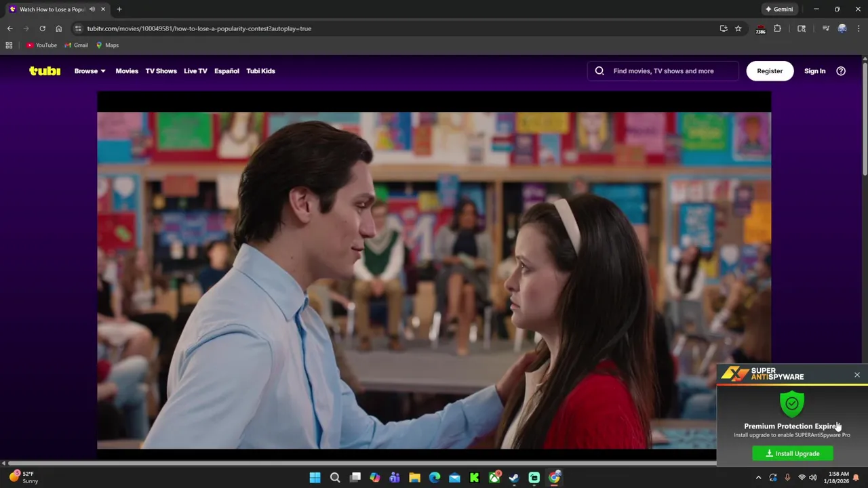
Task: Open the TV Shows section
Action: point(161,70)
